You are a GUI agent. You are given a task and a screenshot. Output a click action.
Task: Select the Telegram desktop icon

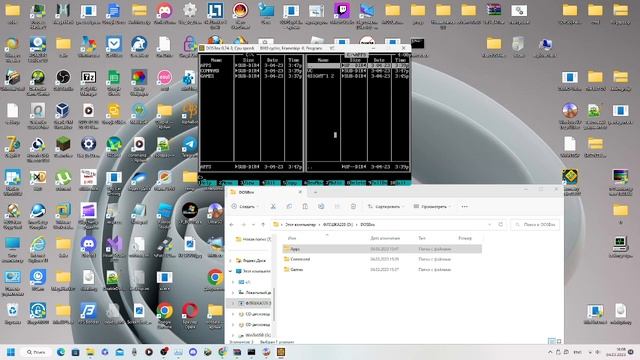(x=190, y=147)
